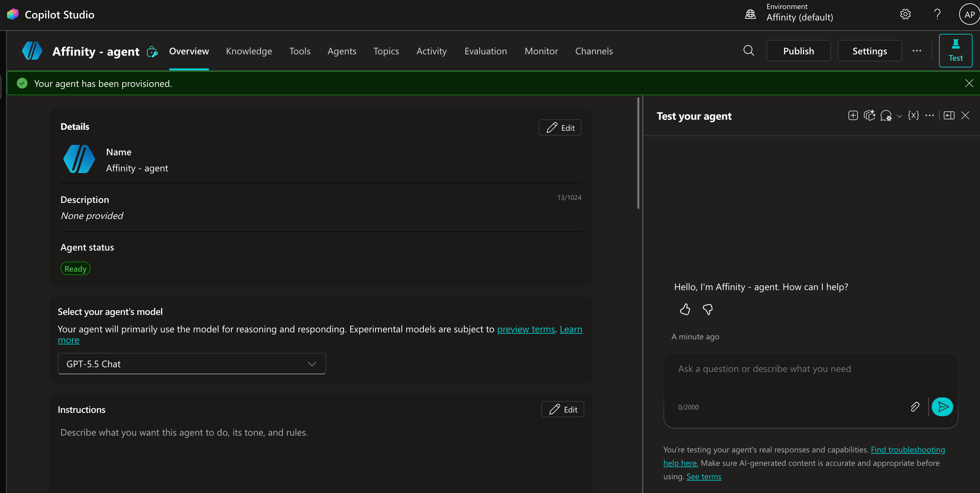
Task: Click the 'None provided' description text
Action: [92, 216]
